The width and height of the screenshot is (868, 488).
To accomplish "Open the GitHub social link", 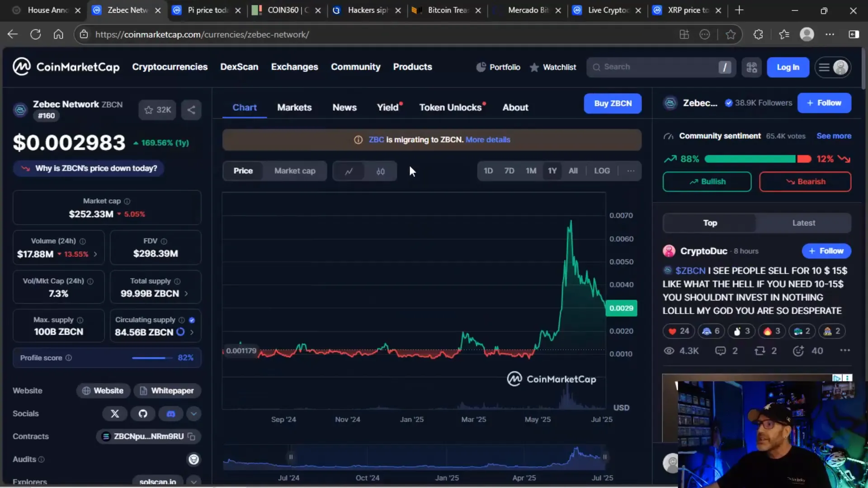I will tap(143, 413).
